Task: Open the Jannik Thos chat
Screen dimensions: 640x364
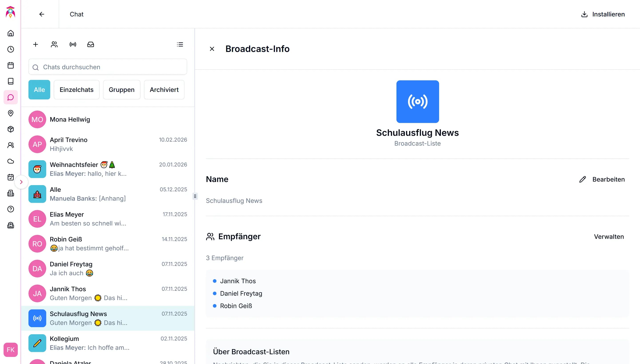Action: click(x=108, y=293)
